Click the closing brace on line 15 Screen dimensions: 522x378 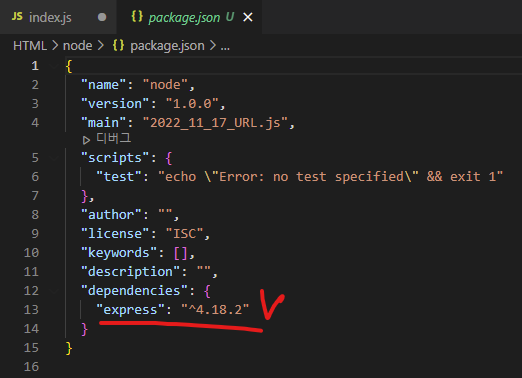point(69,348)
